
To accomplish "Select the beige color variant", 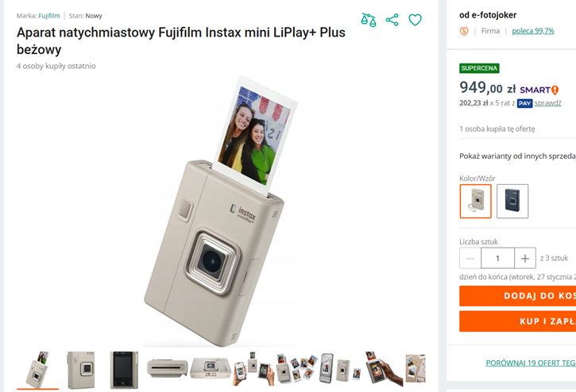I will click(x=475, y=202).
